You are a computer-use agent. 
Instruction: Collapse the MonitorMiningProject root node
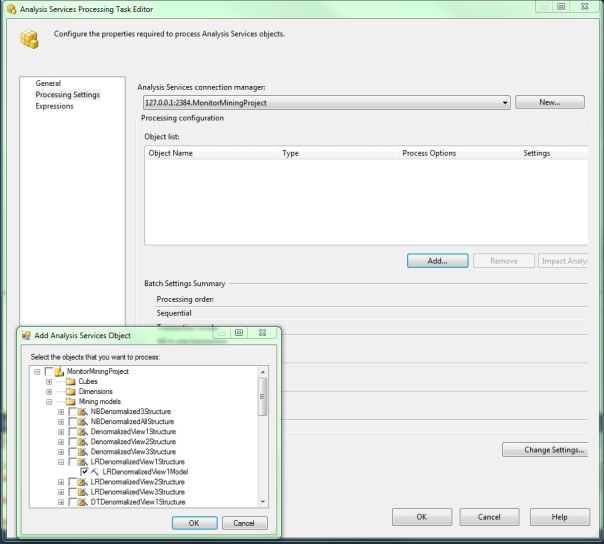[x=37, y=372]
